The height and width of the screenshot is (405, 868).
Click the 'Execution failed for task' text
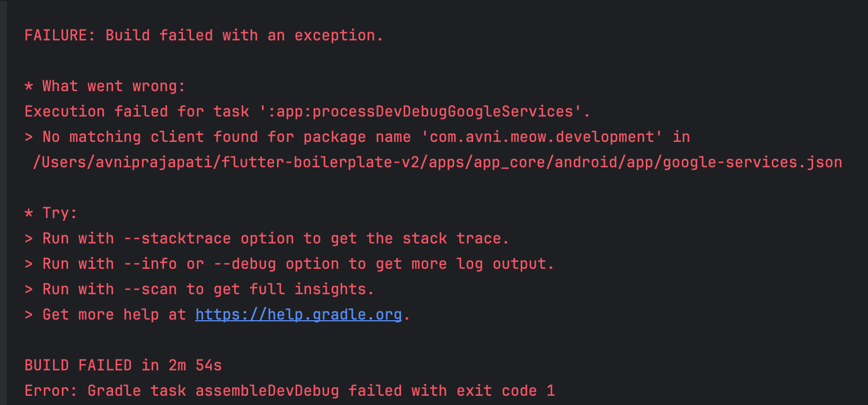(136, 111)
